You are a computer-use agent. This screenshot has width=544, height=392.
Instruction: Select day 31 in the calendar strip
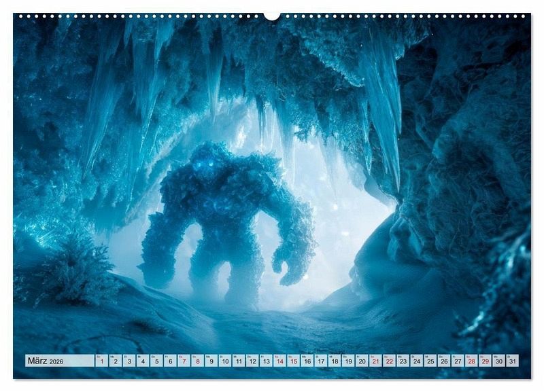click(513, 361)
